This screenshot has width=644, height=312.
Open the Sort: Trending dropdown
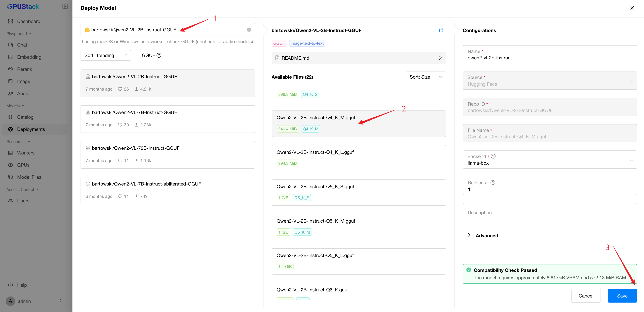coord(105,55)
